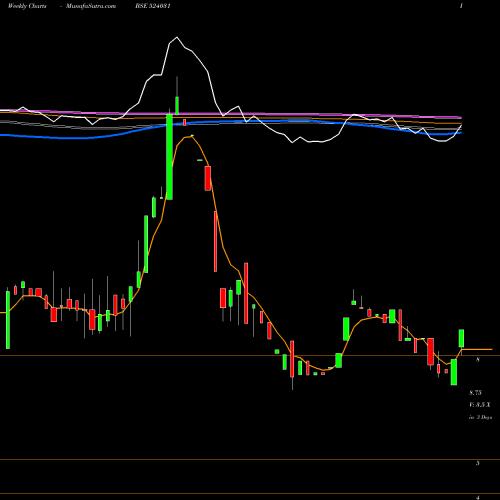Click the price axis label "8"
Viewport: 500px width, 500px height.
pyautogui.click(x=478, y=360)
